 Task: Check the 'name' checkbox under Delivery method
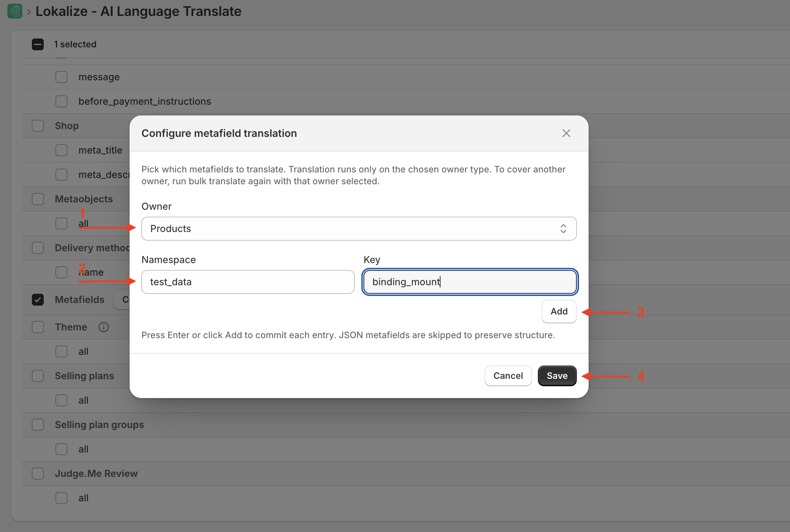point(61,272)
